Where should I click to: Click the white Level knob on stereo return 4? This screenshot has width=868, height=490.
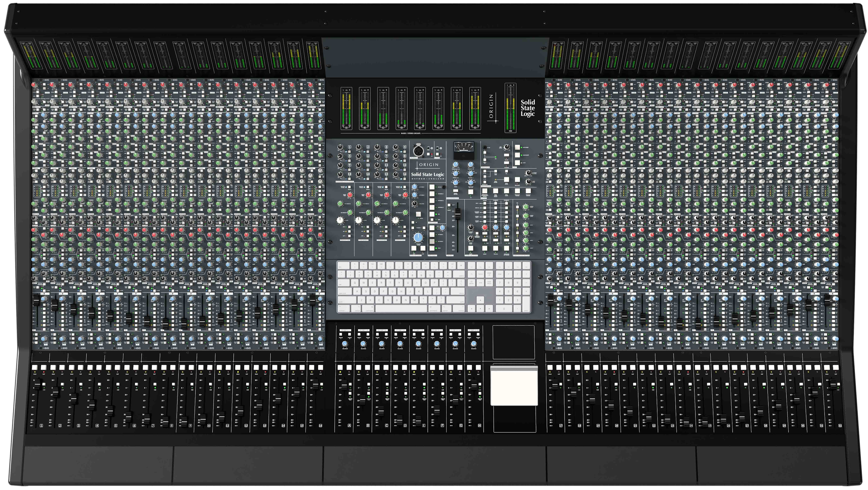395,220
